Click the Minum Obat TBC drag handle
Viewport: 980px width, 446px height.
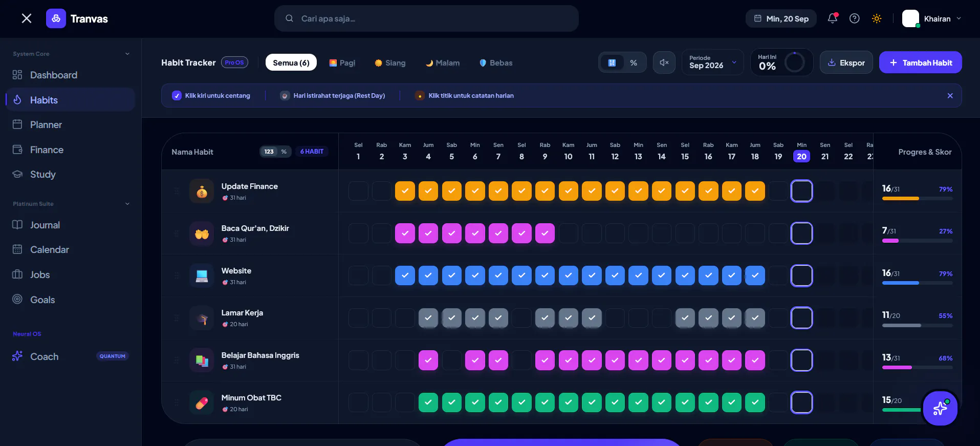click(x=177, y=402)
